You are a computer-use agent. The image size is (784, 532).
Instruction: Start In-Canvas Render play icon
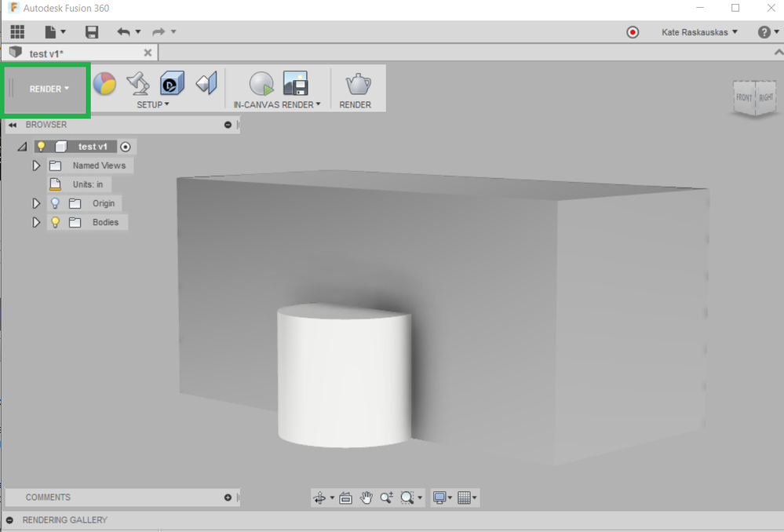(x=261, y=84)
